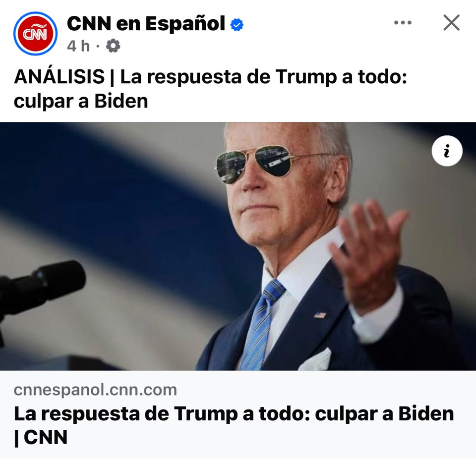Viewport: 476px width, 461px height.
Task: Click the '4 h' post timestamp
Action: (78, 46)
